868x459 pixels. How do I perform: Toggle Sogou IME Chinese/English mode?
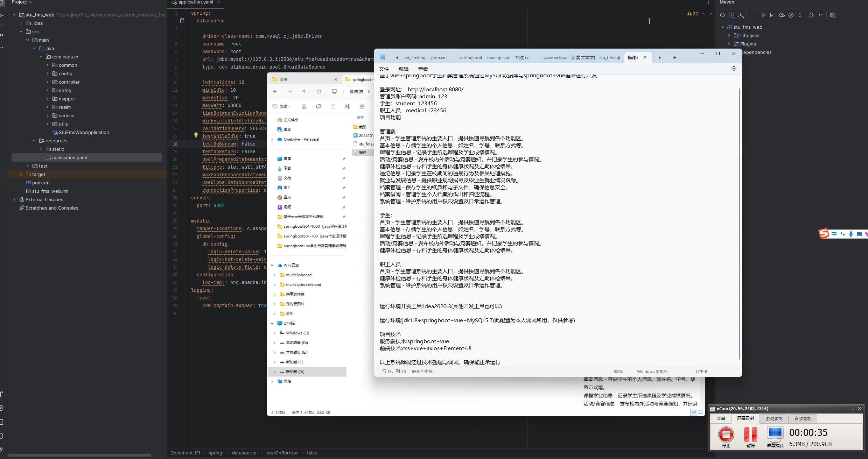(834, 234)
